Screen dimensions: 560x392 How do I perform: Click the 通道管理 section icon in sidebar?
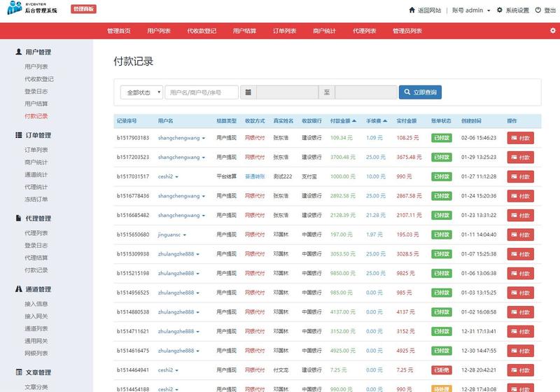18,289
